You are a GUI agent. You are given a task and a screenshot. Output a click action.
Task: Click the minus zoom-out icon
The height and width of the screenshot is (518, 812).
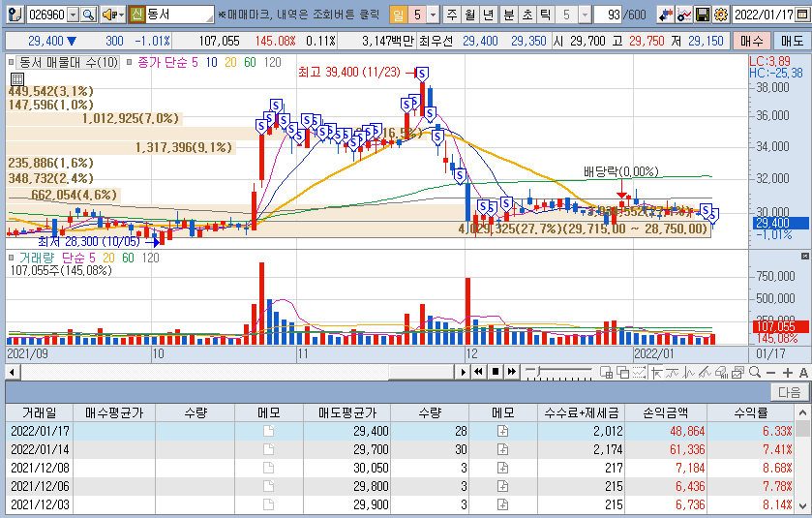pos(771,373)
